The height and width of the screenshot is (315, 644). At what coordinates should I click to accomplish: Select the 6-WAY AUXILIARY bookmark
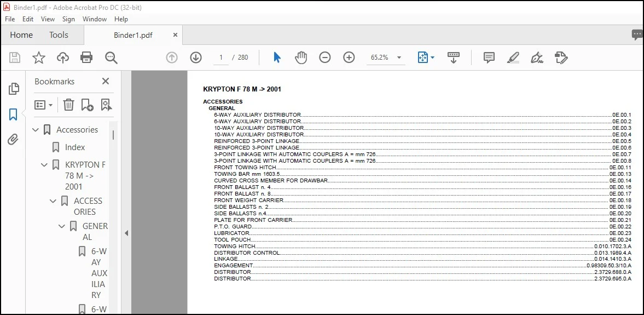pyautogui.click(x=99, y=273)
